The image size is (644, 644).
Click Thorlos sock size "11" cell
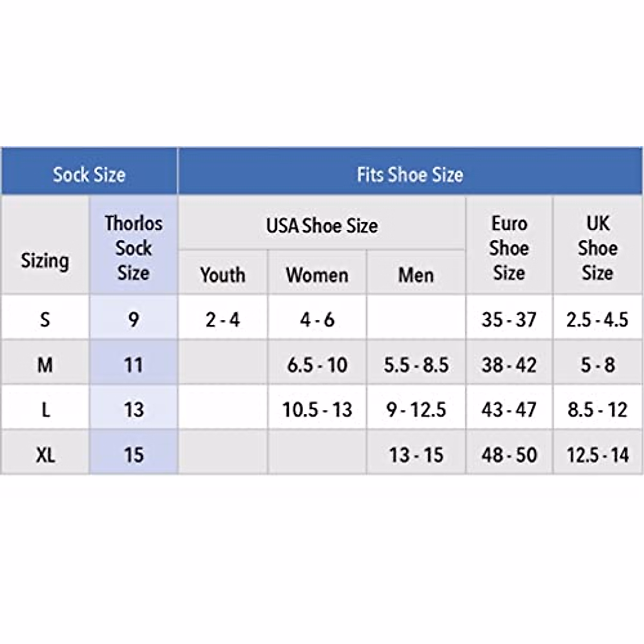134,365
